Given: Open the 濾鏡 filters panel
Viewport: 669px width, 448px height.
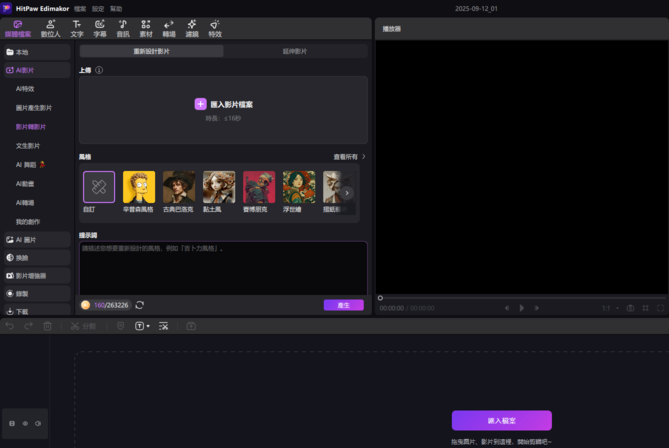Looking at the screenshot, I should tap(192, 28).
